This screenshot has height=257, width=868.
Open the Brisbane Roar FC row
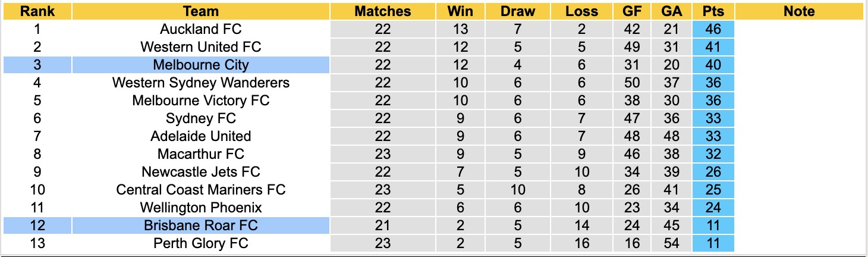201,225
